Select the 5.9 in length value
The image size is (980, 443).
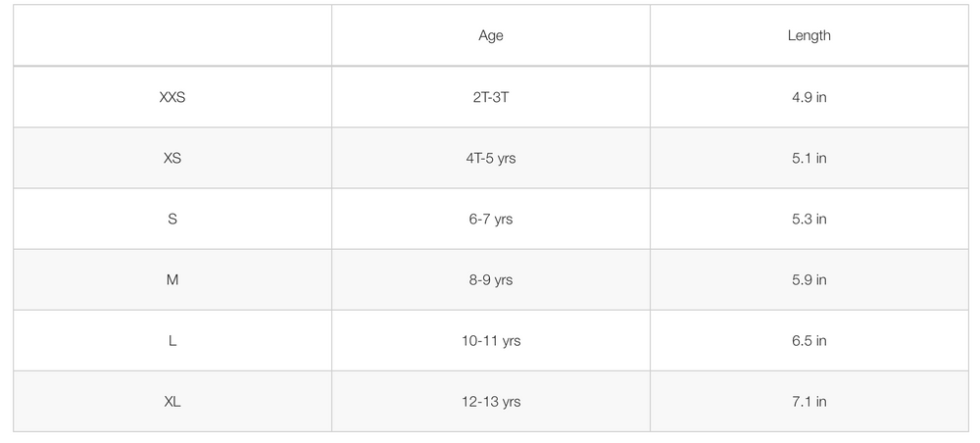click(x=808, y=279)
